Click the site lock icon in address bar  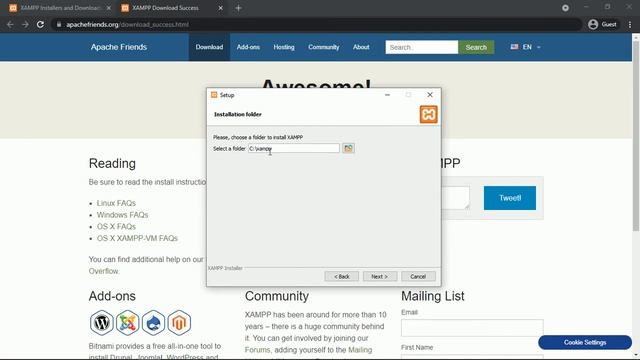[x=59, y=24]
